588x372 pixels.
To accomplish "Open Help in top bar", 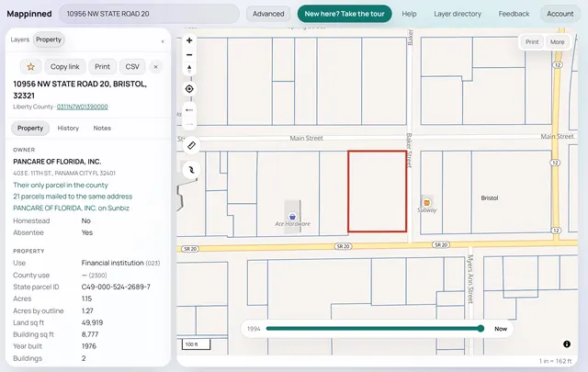I will click(409, 14).
